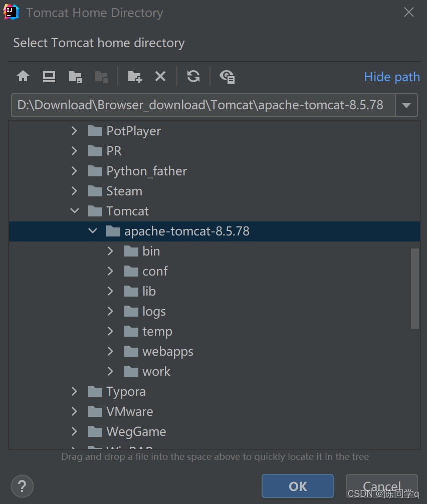Select the PotPlayer folder
427x504 pixels.
tap(124, 131)
